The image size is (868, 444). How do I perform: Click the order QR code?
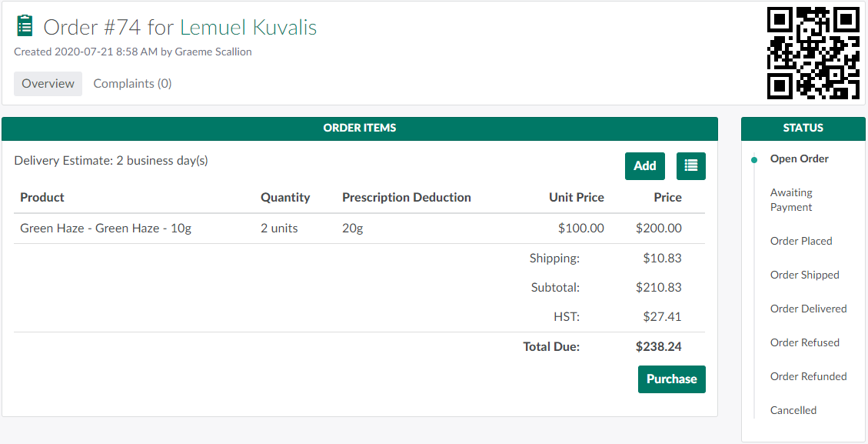click(x=813, y=52)
